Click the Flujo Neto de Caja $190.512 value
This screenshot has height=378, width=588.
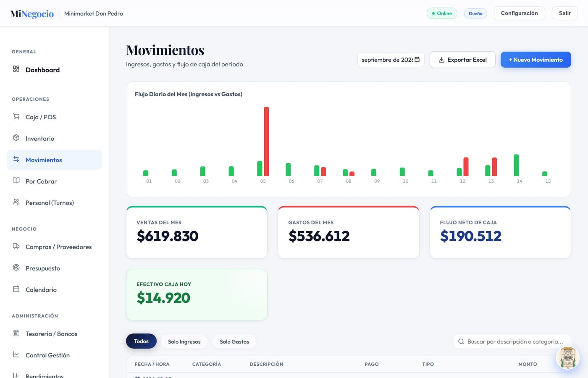click(471, 236)
